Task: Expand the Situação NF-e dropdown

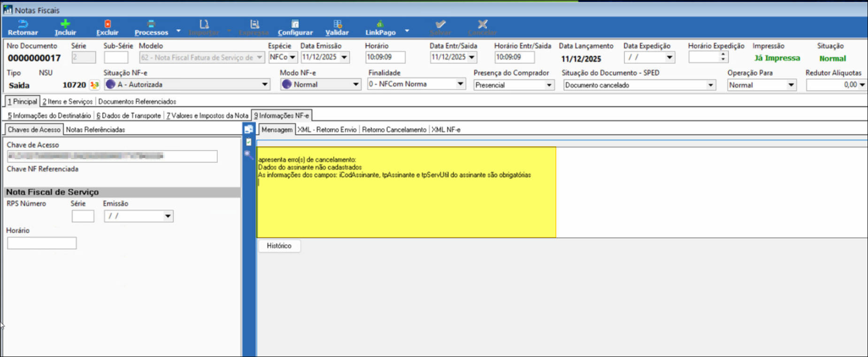Action: (265, 84)
